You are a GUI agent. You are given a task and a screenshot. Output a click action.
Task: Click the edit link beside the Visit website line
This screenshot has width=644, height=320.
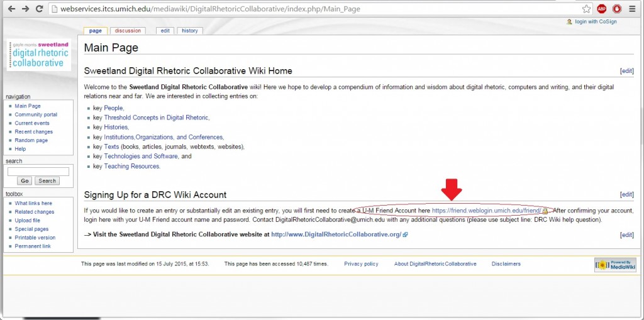click(627, 235)
